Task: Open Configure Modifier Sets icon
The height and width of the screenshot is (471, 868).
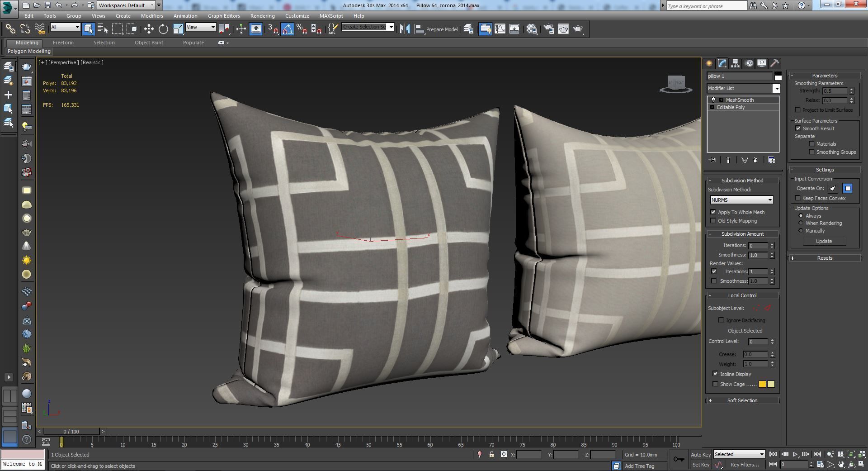Action: (x=772, y=160)
